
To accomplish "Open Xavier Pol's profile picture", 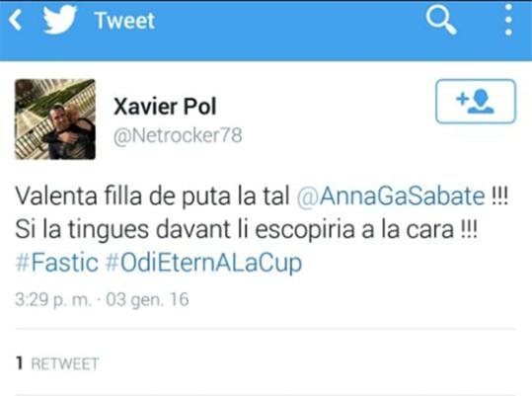I will (55, 119).
